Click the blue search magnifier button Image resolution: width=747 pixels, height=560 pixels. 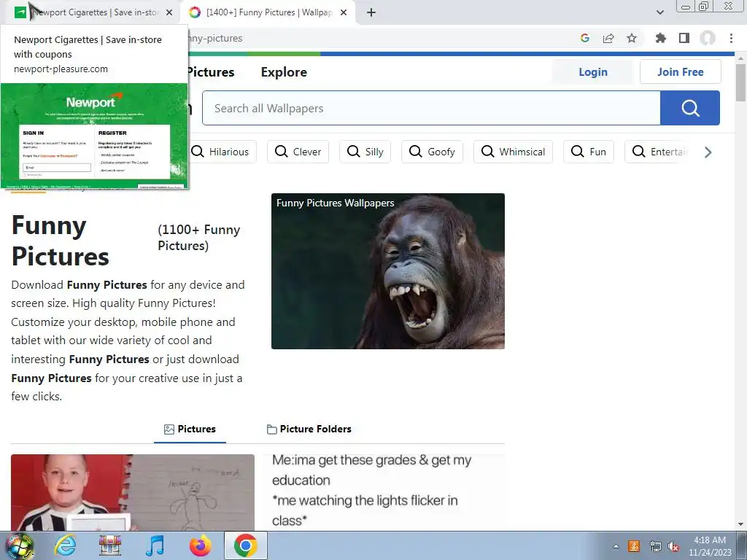690,108
